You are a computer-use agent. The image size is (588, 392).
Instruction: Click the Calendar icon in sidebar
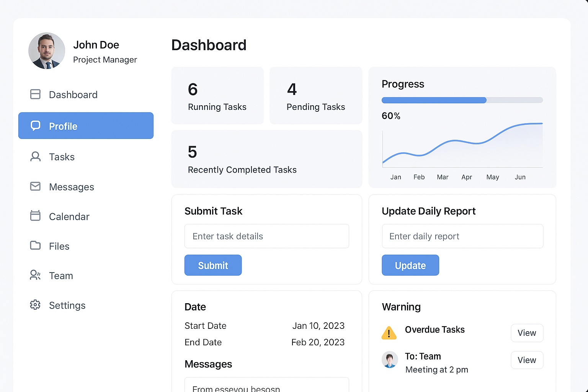pyautogui.click(x=35, y=216)
